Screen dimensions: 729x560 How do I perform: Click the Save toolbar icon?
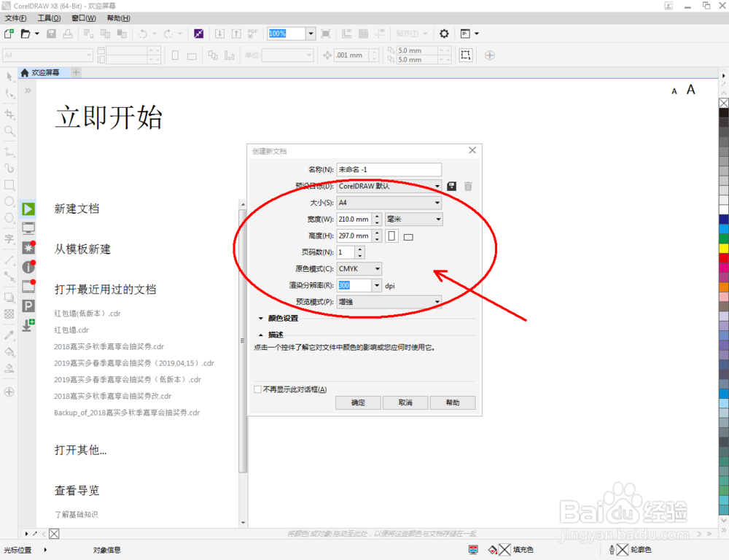coord(51,34)
